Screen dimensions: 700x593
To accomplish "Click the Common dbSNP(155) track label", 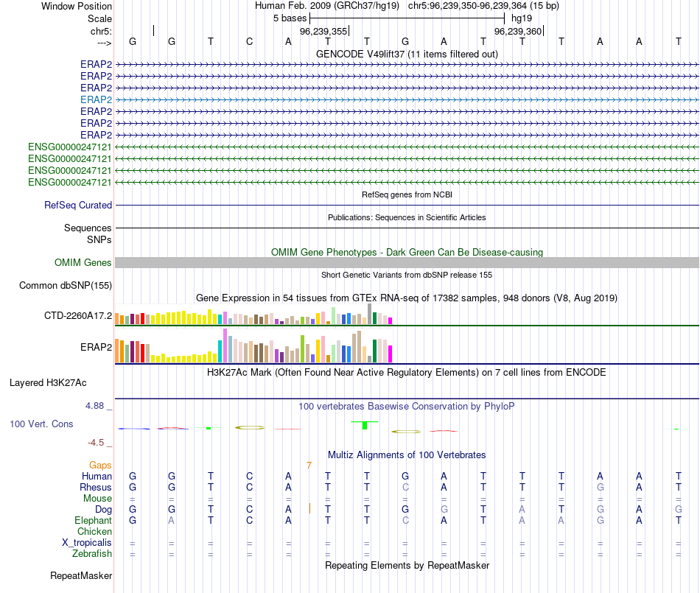I will point(65,285).
